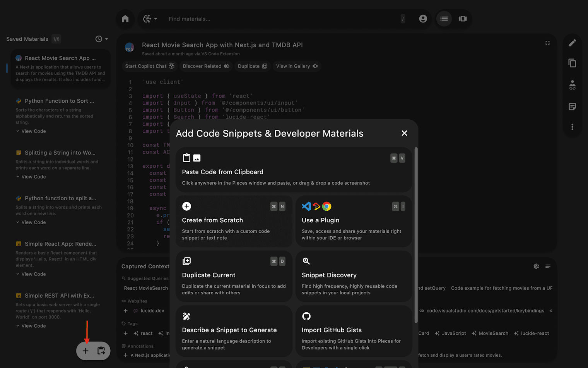Viewport: 588px width, 368px height.
Task: Click View in Gallery button
Action: [297, 66]
